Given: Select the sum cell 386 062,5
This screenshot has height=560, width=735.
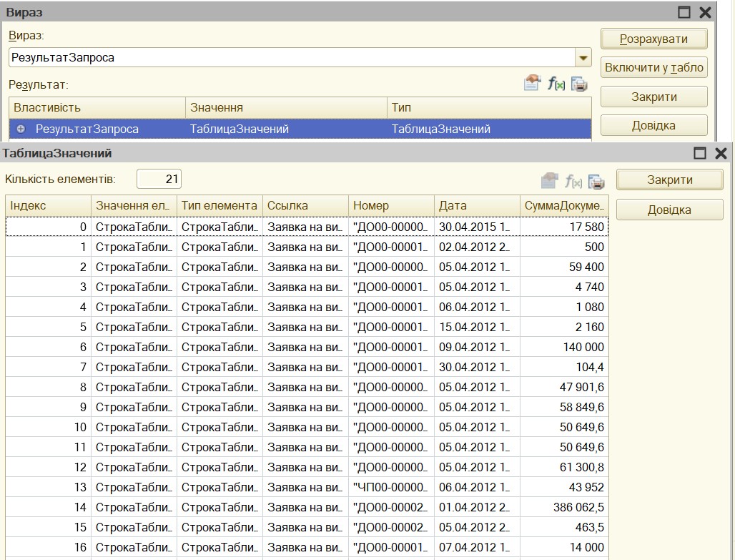Looking at the screenshot, I should [x=564, y=507].
